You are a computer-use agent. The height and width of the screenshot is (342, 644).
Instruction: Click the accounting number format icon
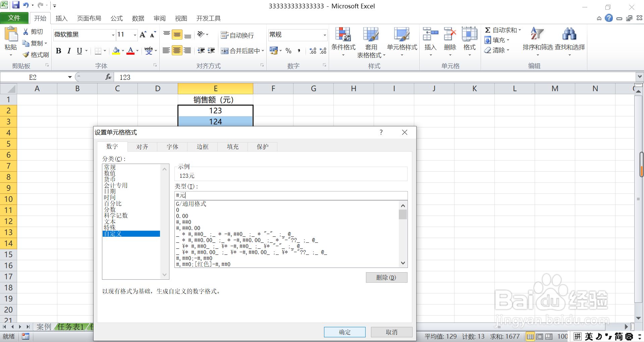pyautogui.click(x=273, y=51)
